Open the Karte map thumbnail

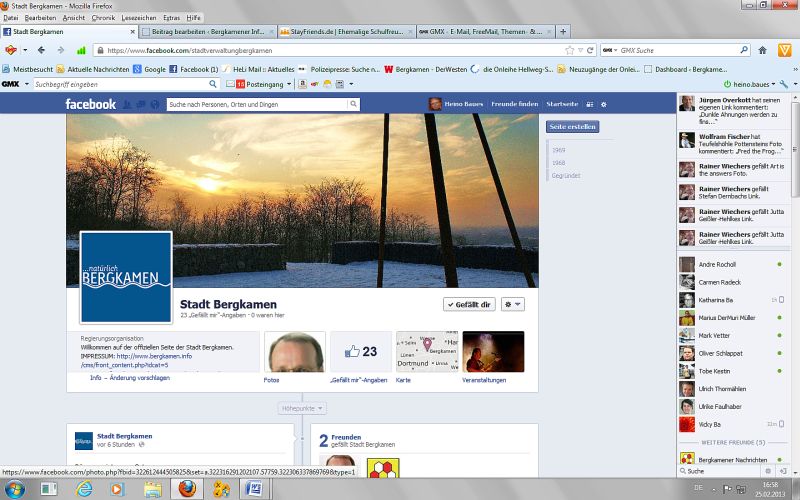[427, 352]
